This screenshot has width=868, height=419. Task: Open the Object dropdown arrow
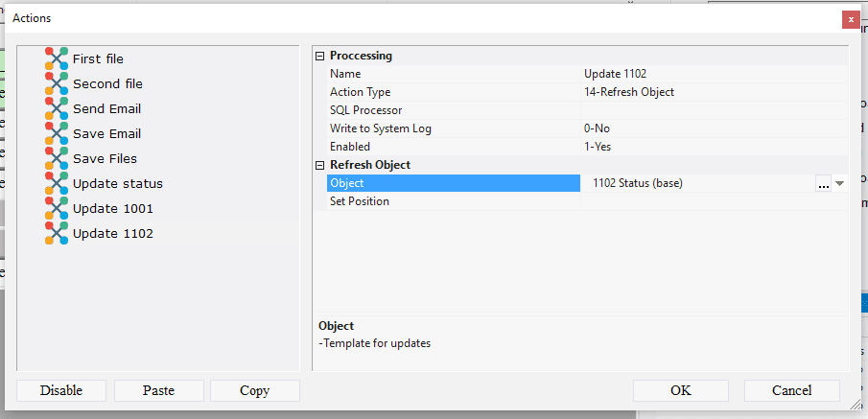[x=840, y=184]
